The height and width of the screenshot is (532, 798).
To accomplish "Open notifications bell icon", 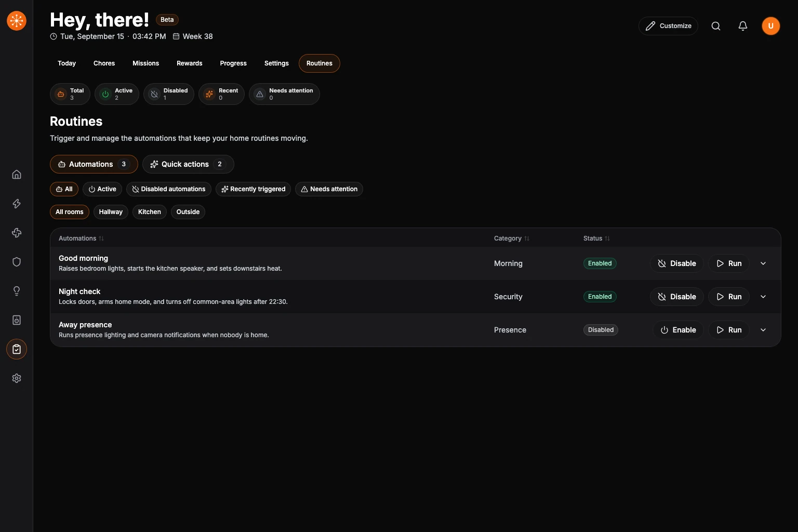I will (743, 26).
